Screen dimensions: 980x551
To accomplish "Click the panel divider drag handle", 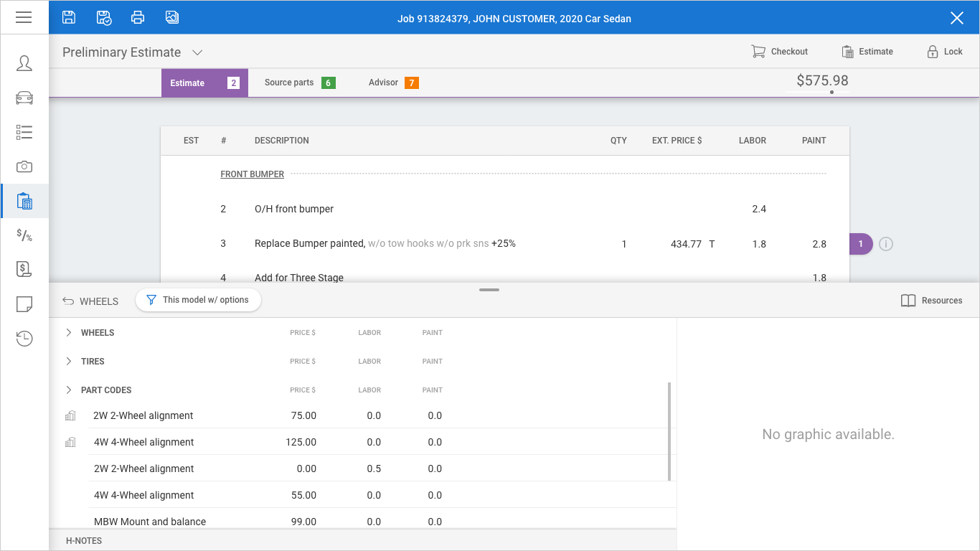I will [x=489, y=290].
